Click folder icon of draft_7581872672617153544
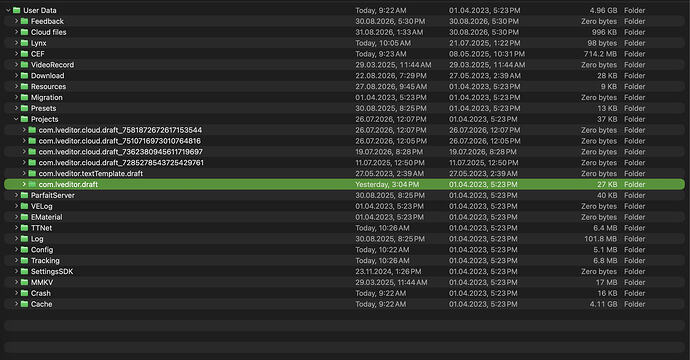This screenshot has width=690, height=360. point(32,130)
